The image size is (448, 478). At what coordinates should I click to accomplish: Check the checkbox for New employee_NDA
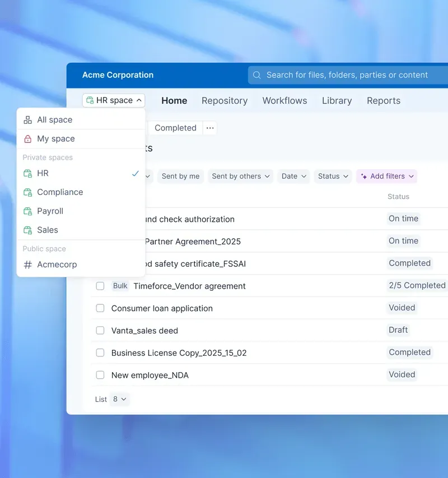(100, 374)
